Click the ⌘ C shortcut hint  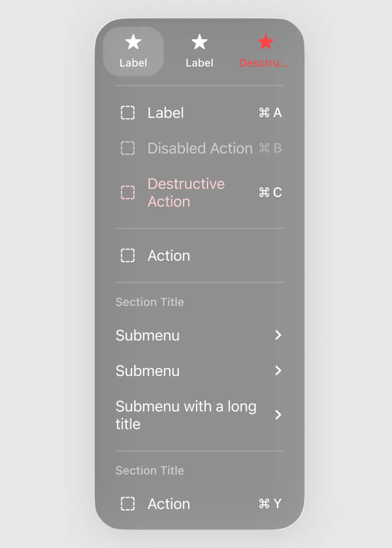pos(270,192)
